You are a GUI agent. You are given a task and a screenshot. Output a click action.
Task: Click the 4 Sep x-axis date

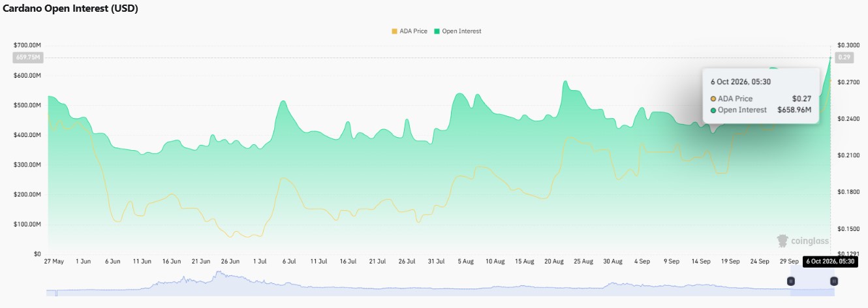point(641,261)
